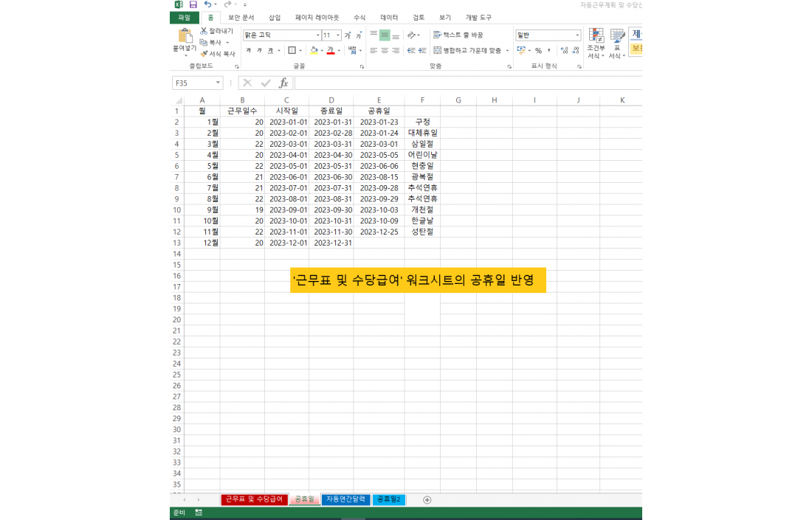Click the Save icon in quick access toolbar

[x=193, y=4]
